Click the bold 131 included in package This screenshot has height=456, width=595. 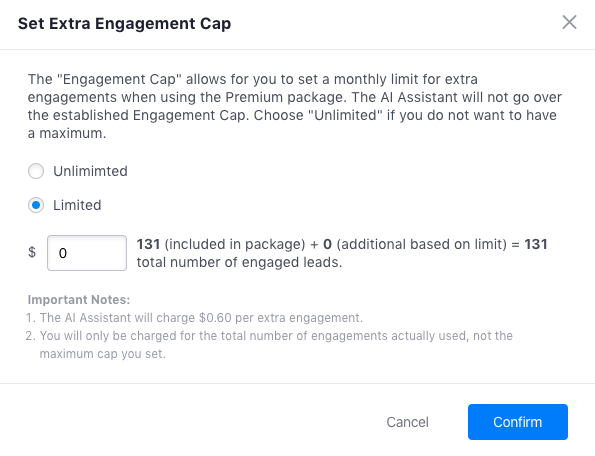[148, 244]
